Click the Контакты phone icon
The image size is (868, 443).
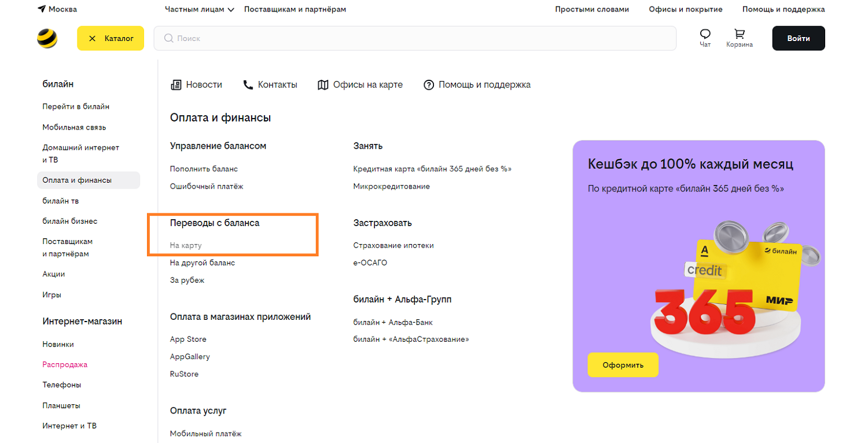[248, 85]
